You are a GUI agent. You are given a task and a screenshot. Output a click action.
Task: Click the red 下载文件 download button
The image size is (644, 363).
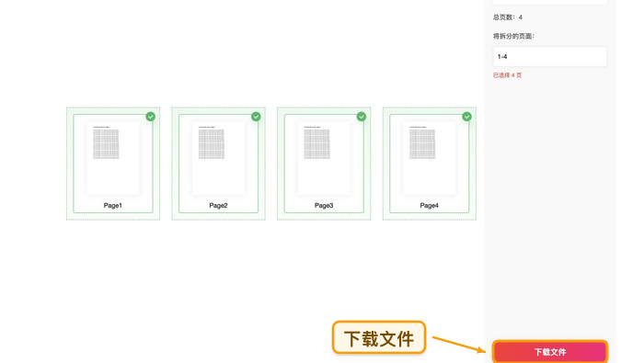tap(550, 352)
